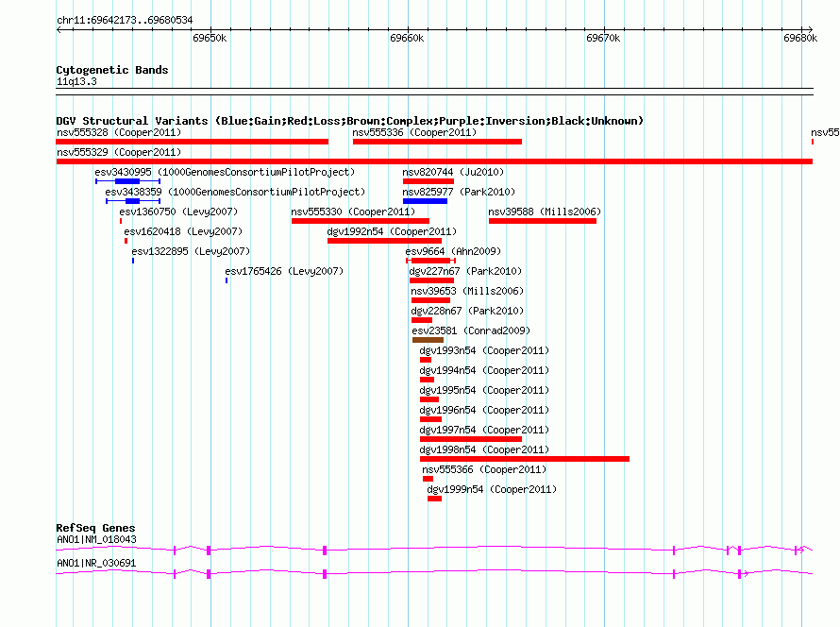840x627 pixels.
Task: Open the nsv555330 (Cooper2011) label
Action: [x=353, y=212]
